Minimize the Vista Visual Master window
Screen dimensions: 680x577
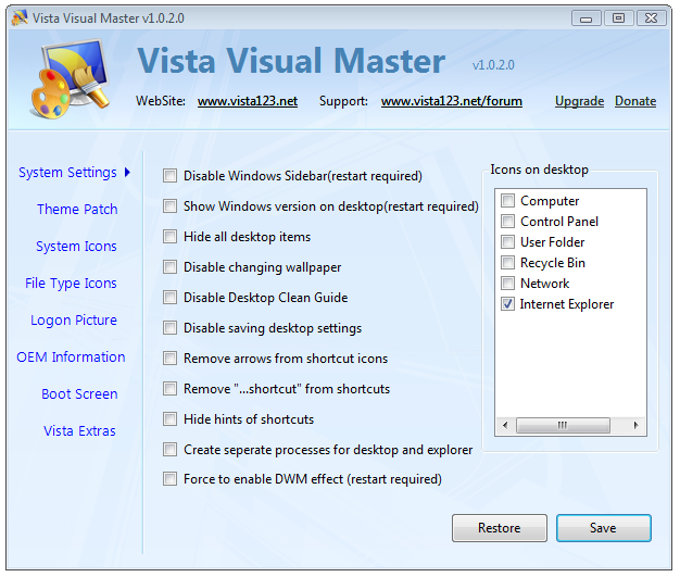[x=586, y=18]
